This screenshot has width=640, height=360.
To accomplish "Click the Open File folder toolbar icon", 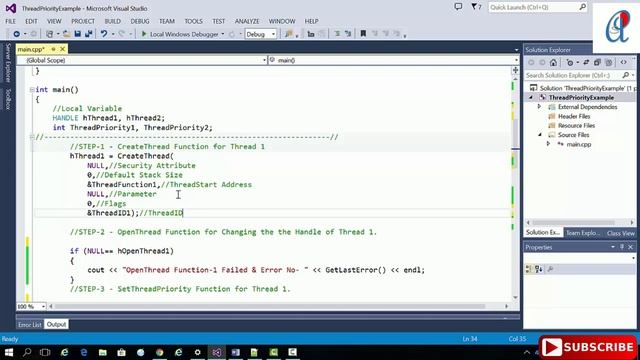I will [x=66, y=34].
